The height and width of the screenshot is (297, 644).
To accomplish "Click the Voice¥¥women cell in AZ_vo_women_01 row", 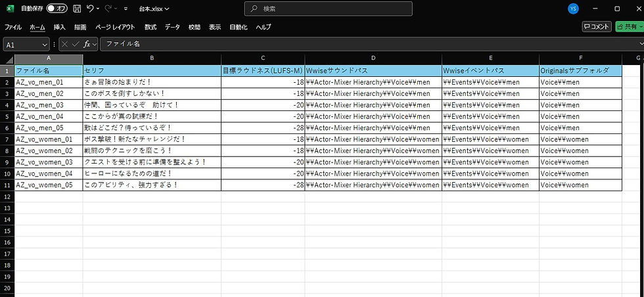I will (581, 139).
